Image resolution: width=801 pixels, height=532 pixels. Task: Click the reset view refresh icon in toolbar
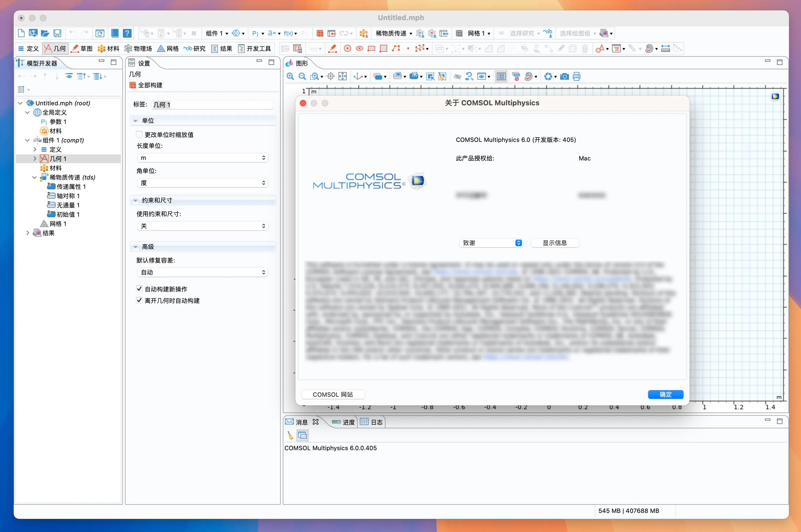[99, 33]
